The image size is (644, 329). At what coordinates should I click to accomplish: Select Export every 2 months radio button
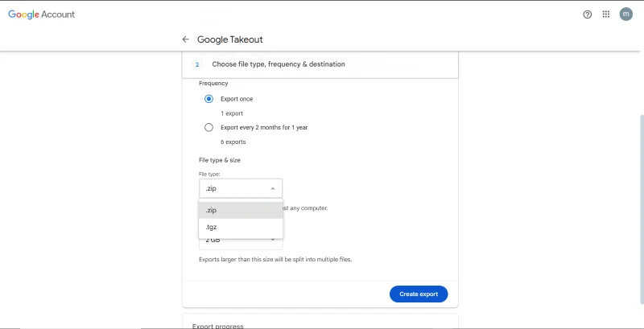coord(208,128)
